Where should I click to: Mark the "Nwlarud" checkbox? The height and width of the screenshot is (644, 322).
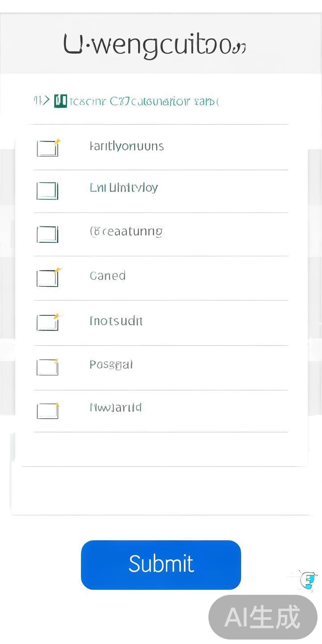pos(47,411)
